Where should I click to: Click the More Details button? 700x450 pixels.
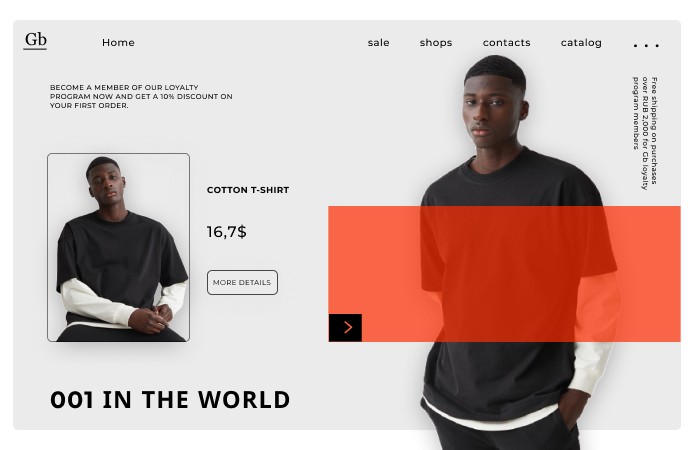[x=242, y=283]
